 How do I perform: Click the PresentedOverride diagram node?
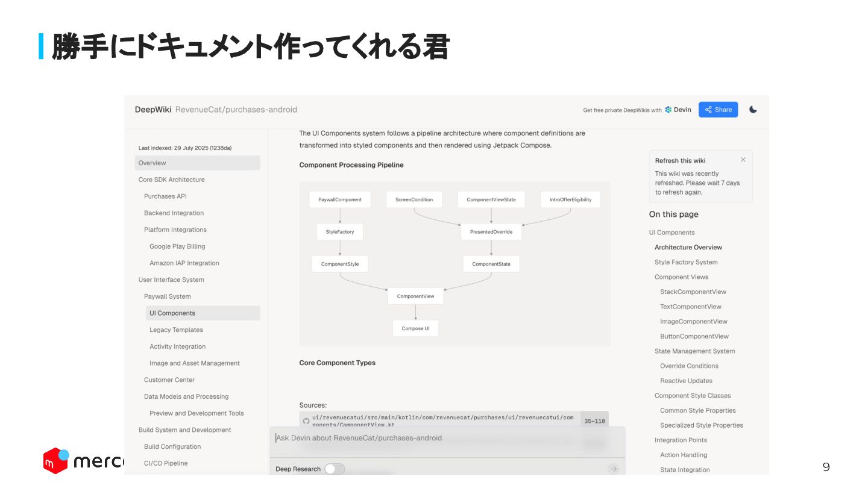click(491, 231)
